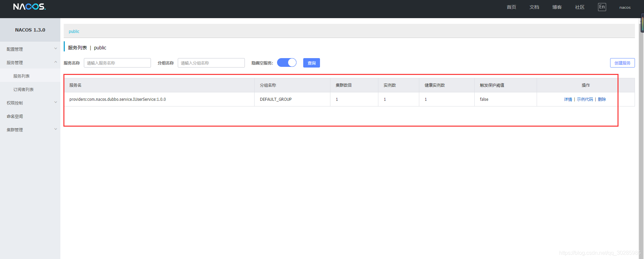Expand the 集群管理 menu chevron

pyautogui.click(x=56, y=129)
